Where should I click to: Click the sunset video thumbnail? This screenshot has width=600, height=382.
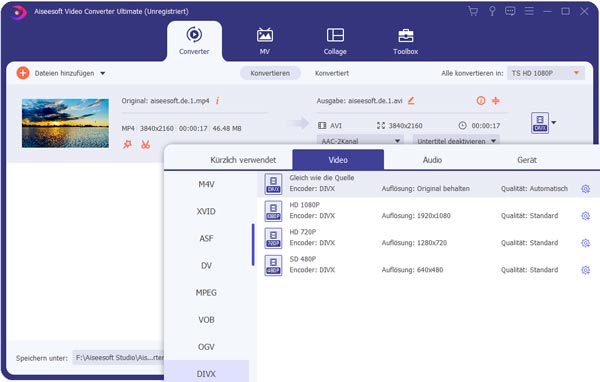point(65,123)
